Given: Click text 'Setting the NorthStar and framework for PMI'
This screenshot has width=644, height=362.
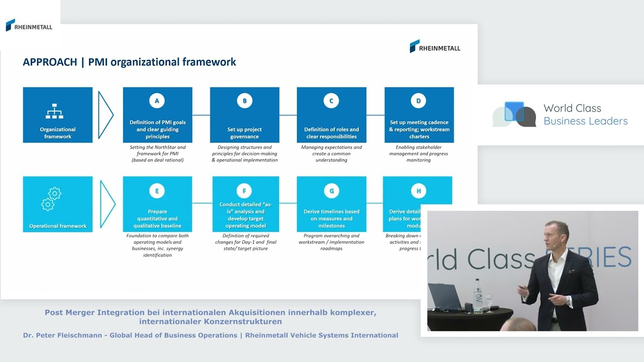Looking at the screenshot, I should (x=157, y=154).
